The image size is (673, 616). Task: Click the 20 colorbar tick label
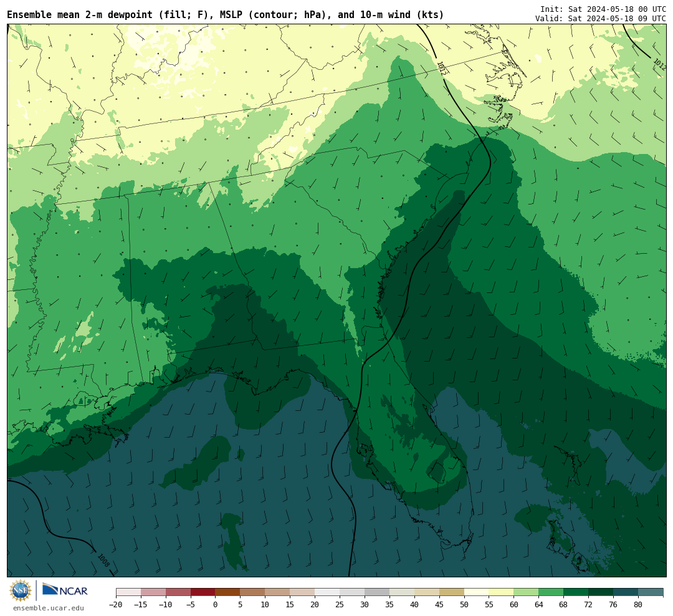click(315, 605)
